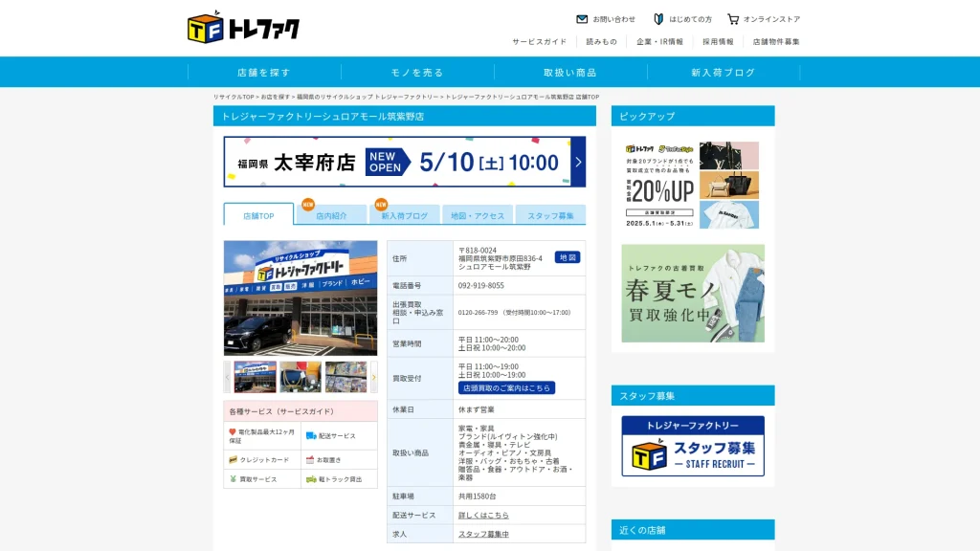Open the 店舗物件募集 link
Viewport: 980px width, 551px height.
click(x=776, y=42)
